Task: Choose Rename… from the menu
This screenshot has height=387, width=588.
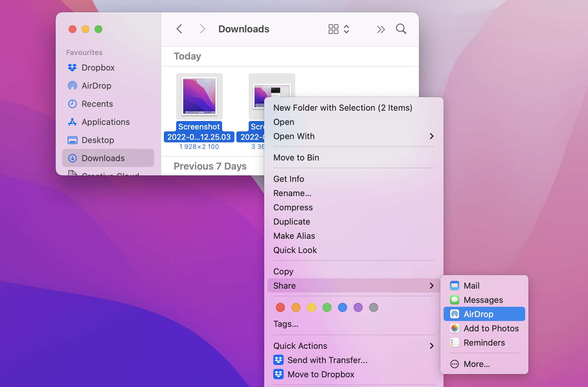Action: click(x=354, y=193)
